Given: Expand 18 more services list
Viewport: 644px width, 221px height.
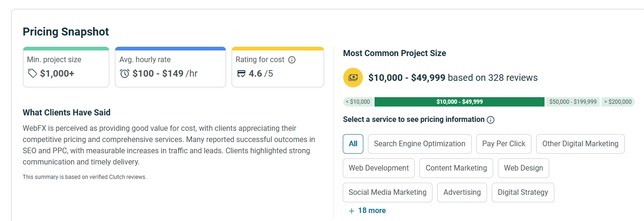Looking at the screenshot, I should tap(372, 211).
